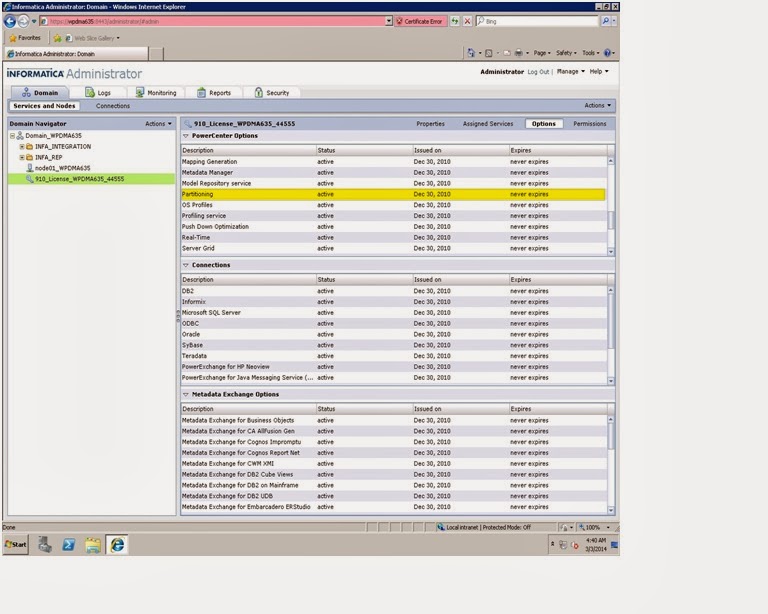This screenshot has width=768, height=614.
Task: Select the Microsoft SQL Server connection row
Action: pos(393,312)
